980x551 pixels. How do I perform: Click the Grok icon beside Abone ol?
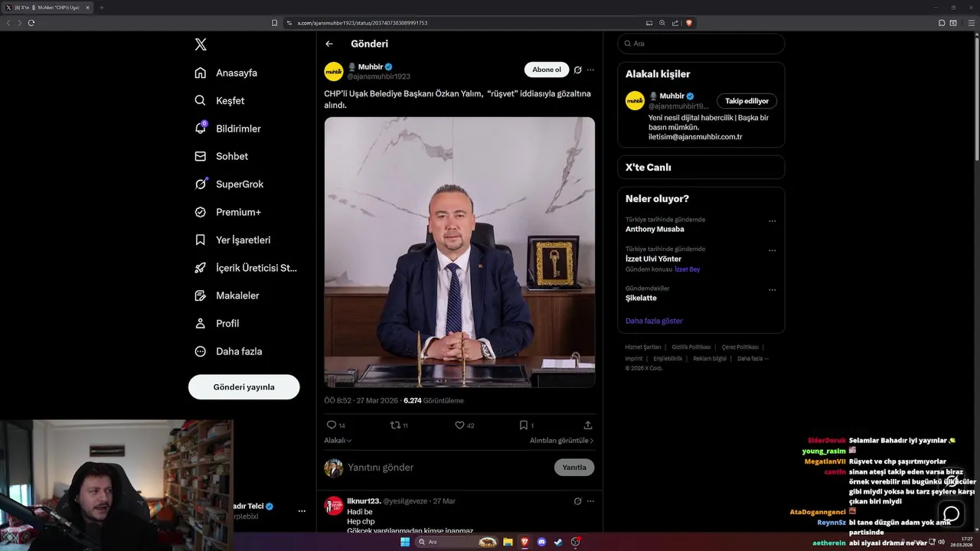[578, 70]
